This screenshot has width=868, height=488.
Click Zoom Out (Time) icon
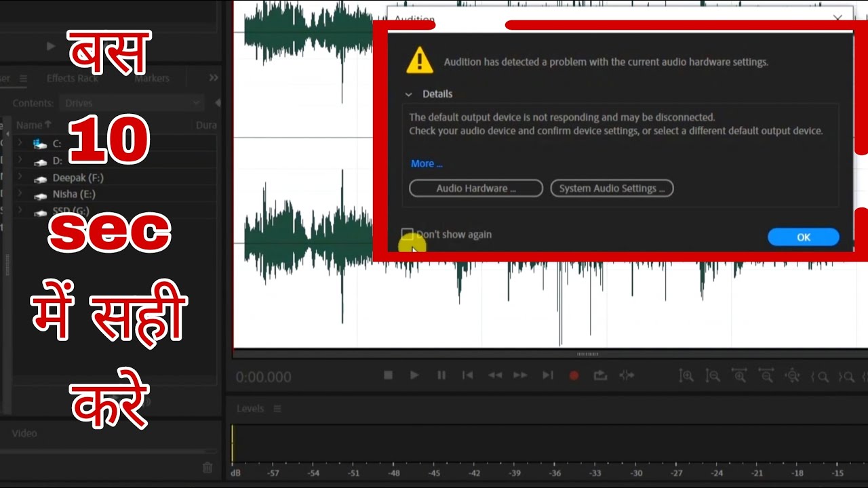(766, 375)
